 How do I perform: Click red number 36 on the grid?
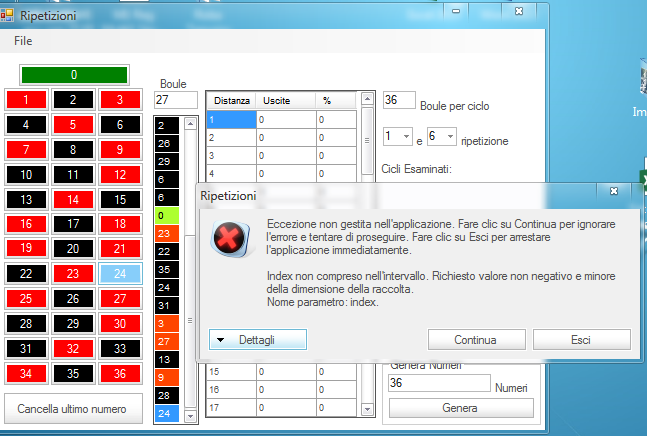[121, 373]
